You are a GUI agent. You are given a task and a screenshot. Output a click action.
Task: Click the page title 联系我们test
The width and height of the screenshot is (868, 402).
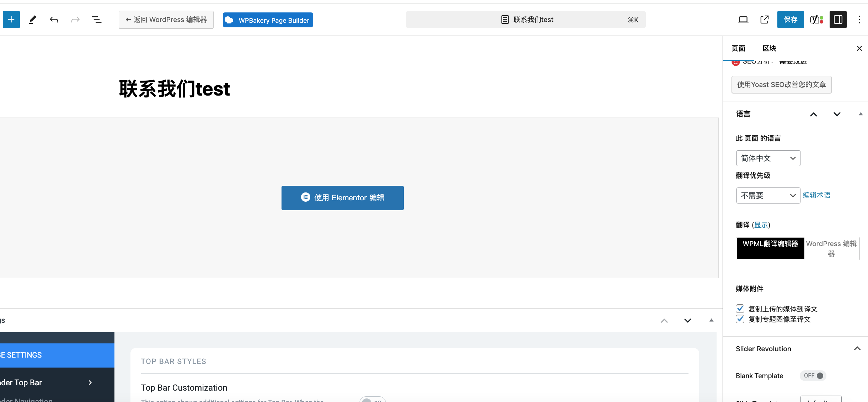click(175, 89)
